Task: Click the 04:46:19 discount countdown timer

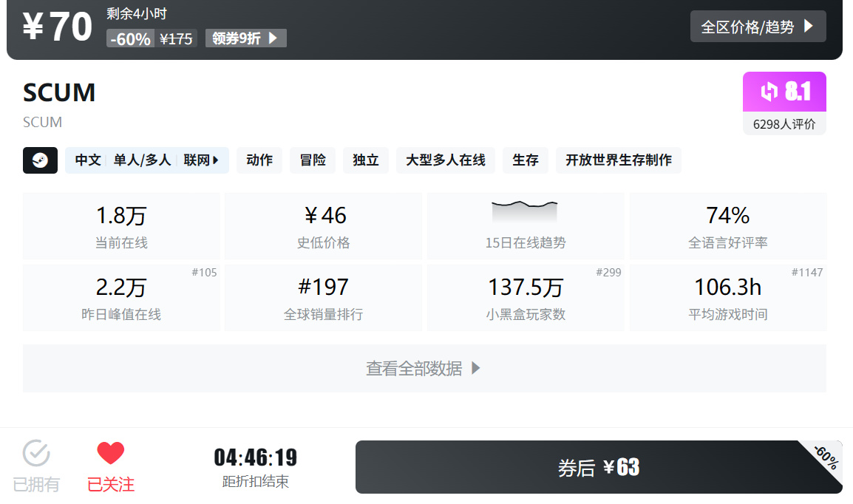Action: point(255,457)
